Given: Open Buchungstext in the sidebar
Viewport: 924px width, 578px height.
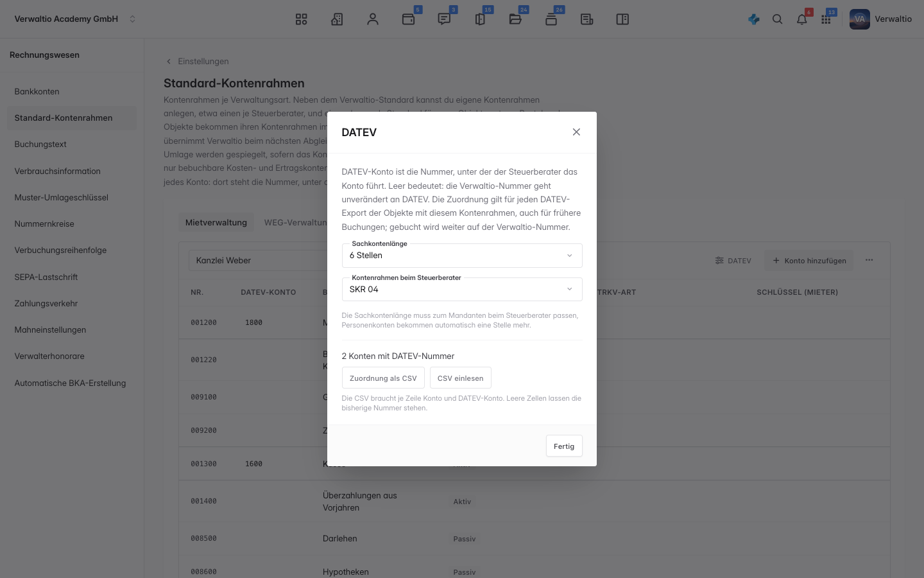Looking at the screenshot, I should [72, 144].
